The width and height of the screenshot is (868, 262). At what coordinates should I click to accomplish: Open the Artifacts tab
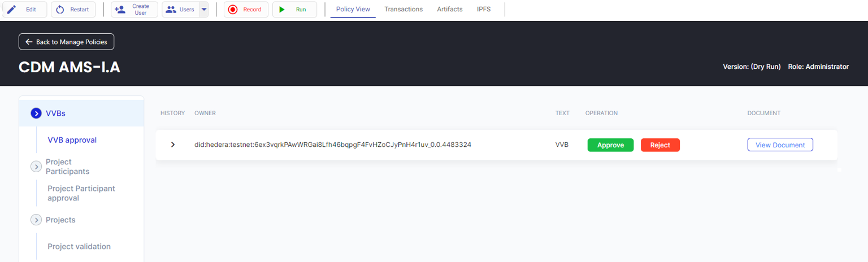click(450, 10)
